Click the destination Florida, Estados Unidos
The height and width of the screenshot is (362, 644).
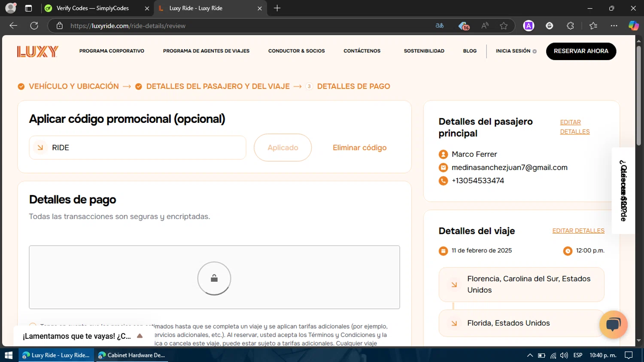point(522,323)
